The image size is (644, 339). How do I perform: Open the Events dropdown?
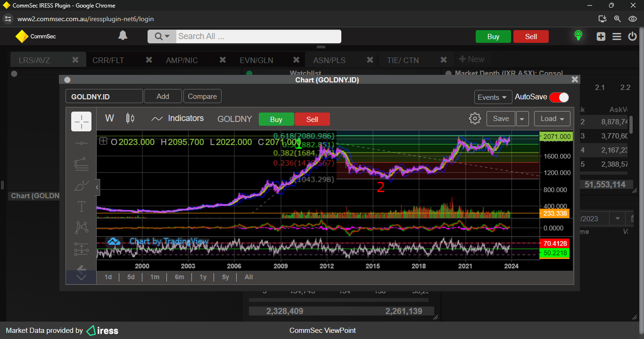(493, 97)
